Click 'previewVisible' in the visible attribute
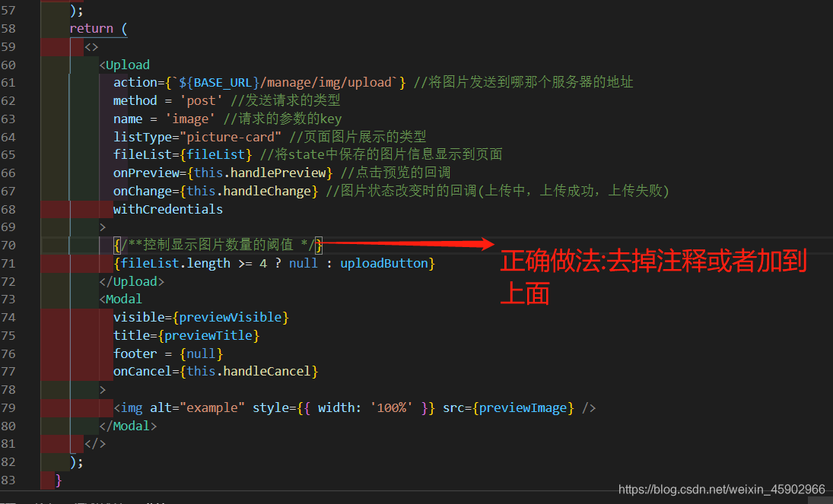 [x=231, y=318]
